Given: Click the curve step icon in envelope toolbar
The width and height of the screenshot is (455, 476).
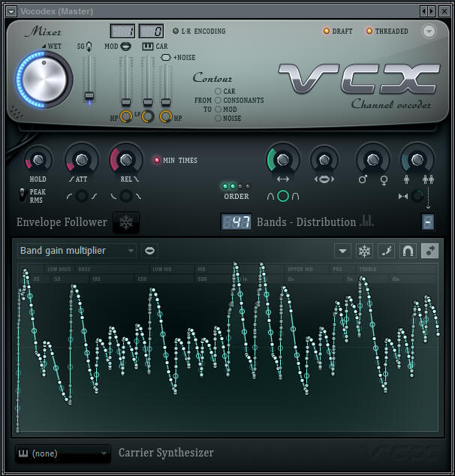Looking at the screenshot, I should [386, 252].
